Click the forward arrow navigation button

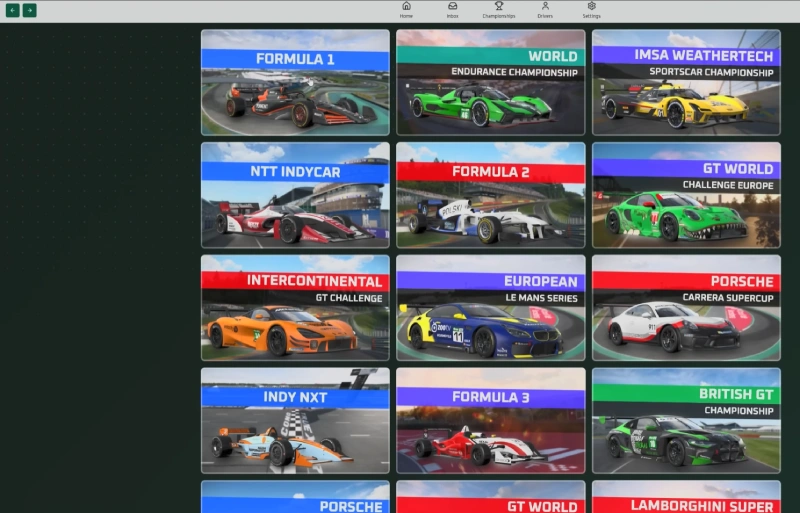click(30, 10)
